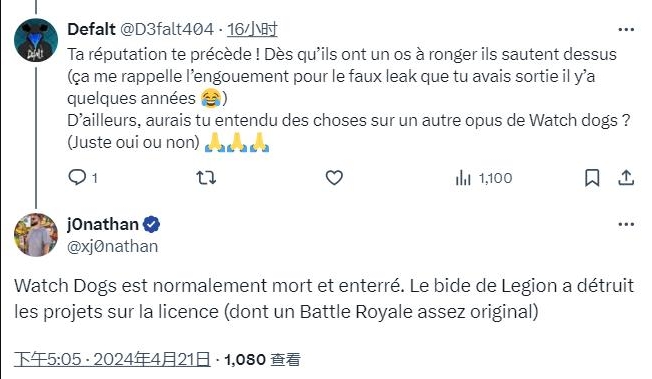Open the @xj0nathan handle
This screenshot has width=652, height=379.
112,246
